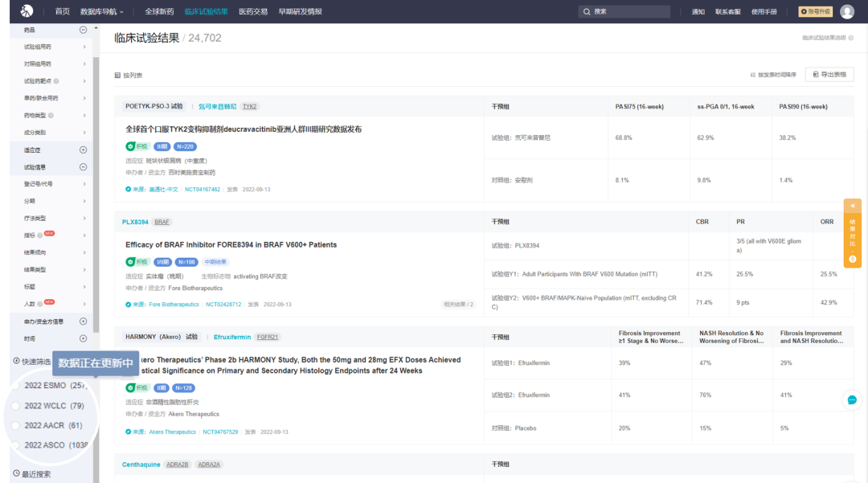Click the N=128 sample size tag
868x483 pixels.
183,388
